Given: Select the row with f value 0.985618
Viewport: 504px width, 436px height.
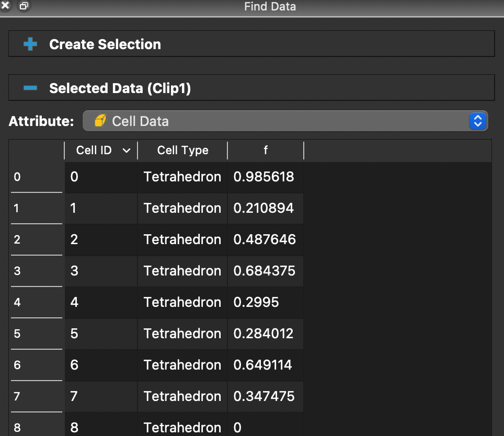Looking at the screenshot, I should pos(182,177).
